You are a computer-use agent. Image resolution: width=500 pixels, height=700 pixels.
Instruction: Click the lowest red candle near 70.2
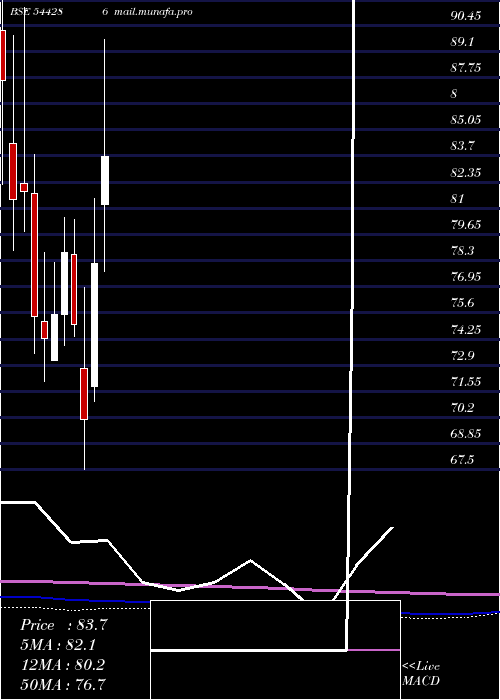(84, 394)
